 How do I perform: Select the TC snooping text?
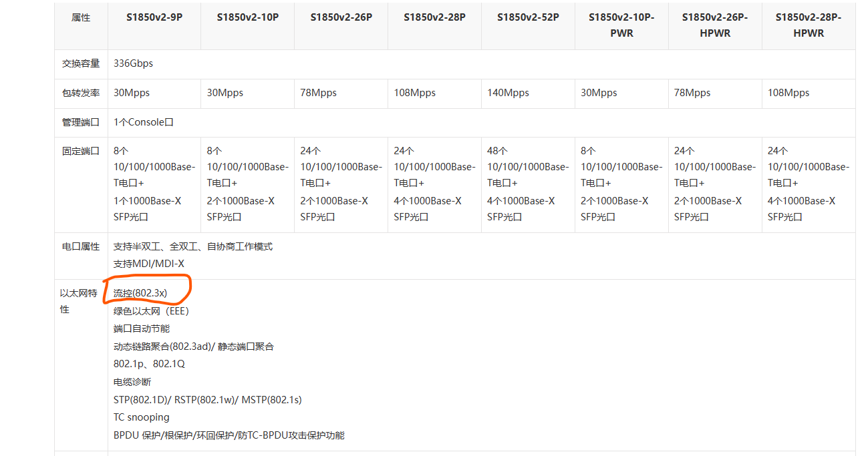(142, 417)
